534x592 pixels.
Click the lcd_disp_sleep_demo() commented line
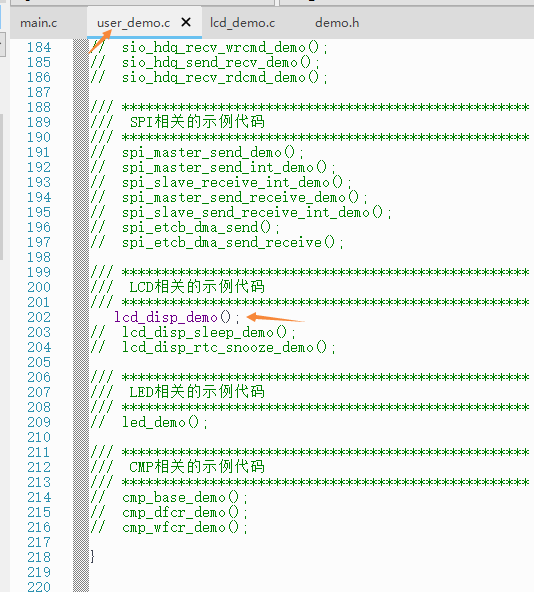tap(193, 332)
